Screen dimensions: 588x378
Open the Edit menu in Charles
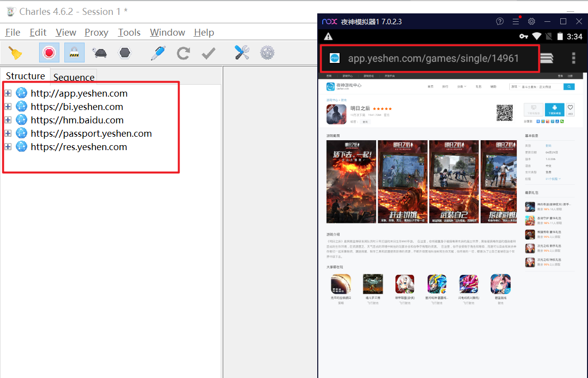pyautogui.click(x=38, y=32)
